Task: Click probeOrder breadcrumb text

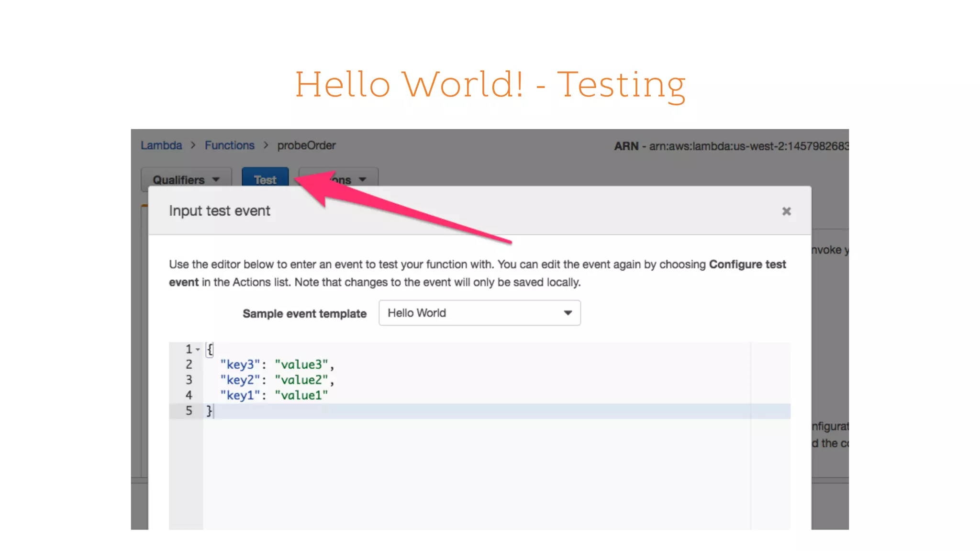Action: 306,145
